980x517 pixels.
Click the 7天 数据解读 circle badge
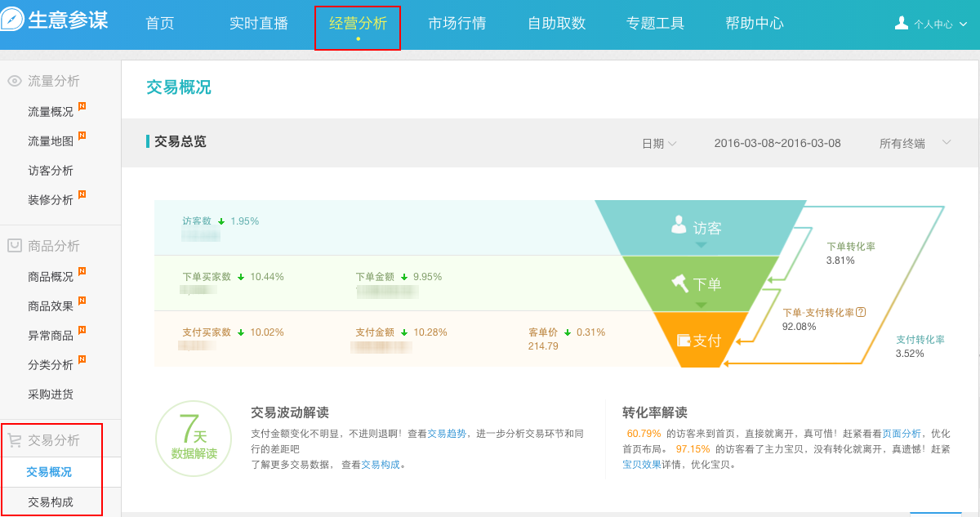[194, 439]
